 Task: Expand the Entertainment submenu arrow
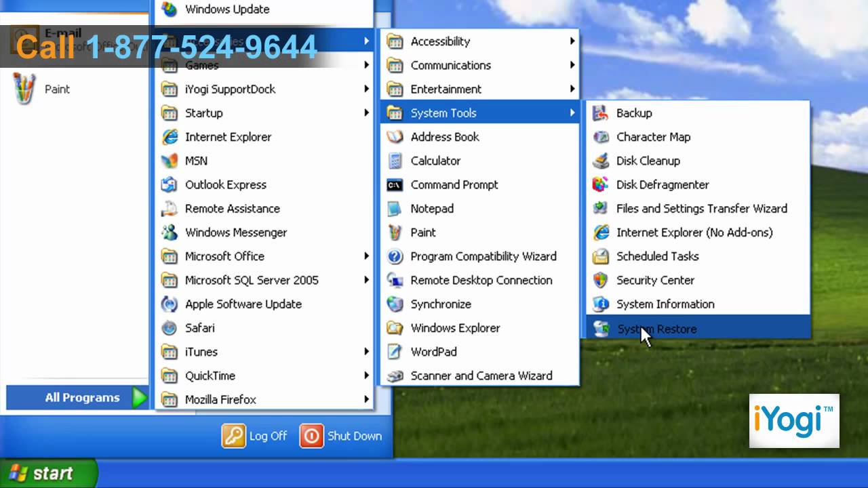pyautogui.click(x=572, y=89)
